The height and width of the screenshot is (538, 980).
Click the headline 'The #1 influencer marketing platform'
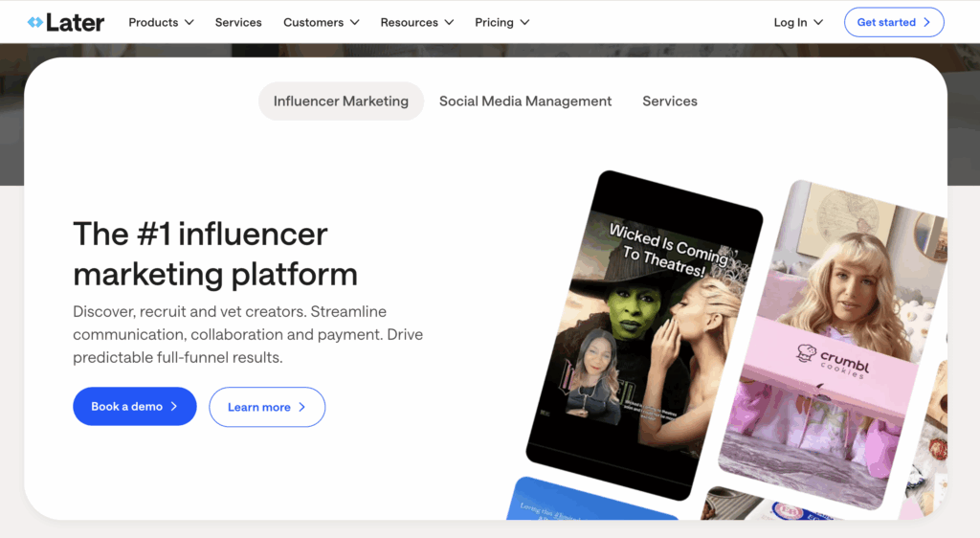click(x=215, y=254)
